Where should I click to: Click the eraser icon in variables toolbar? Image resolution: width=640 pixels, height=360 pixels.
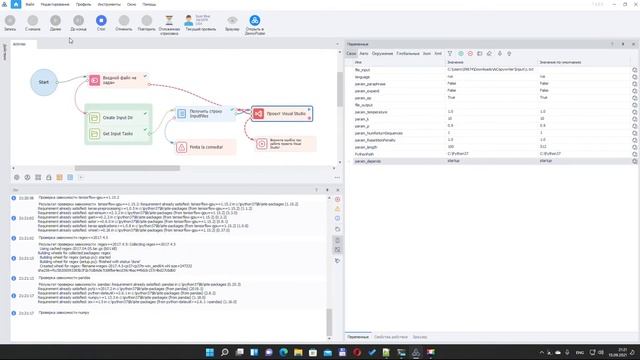489,53
